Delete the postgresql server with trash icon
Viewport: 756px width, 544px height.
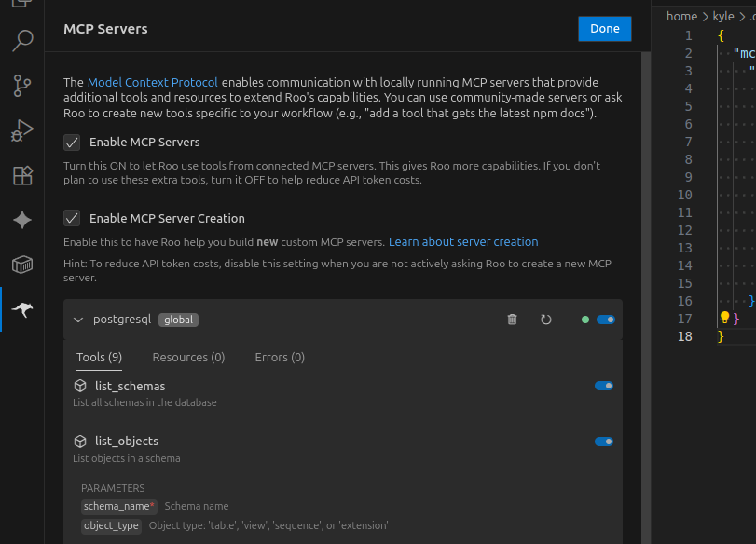pos(512,320)
